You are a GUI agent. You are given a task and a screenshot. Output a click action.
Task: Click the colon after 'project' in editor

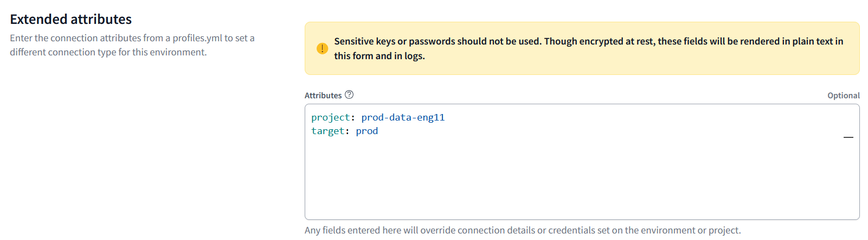point(353,117)
